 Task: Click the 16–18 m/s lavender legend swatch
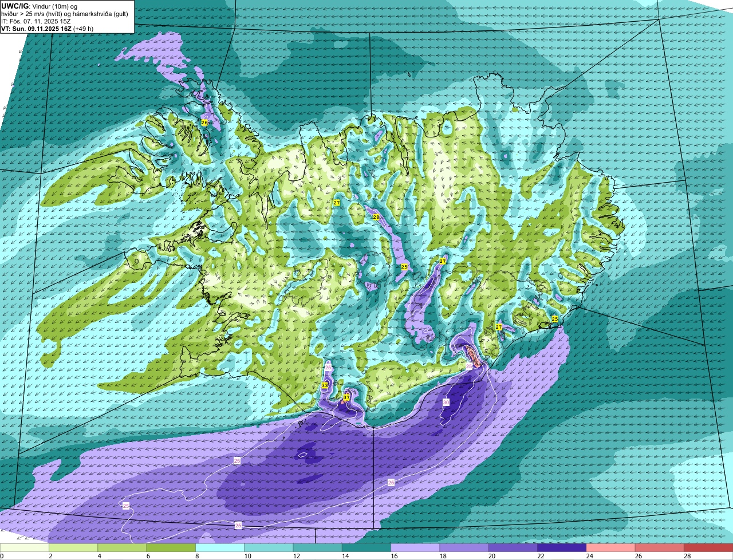pos(415,548)
